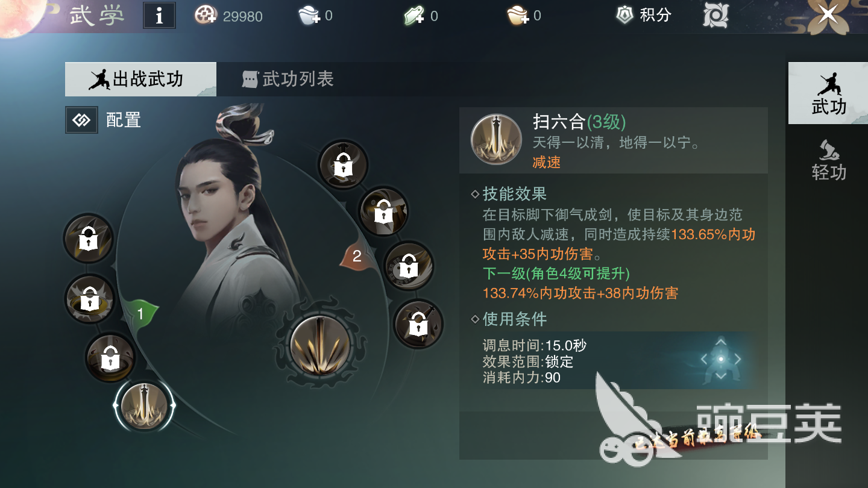Select the highlighted 扫六合 skill slot
The height and width of the screenshot is (488, 868).
click(x=144, y=406)
